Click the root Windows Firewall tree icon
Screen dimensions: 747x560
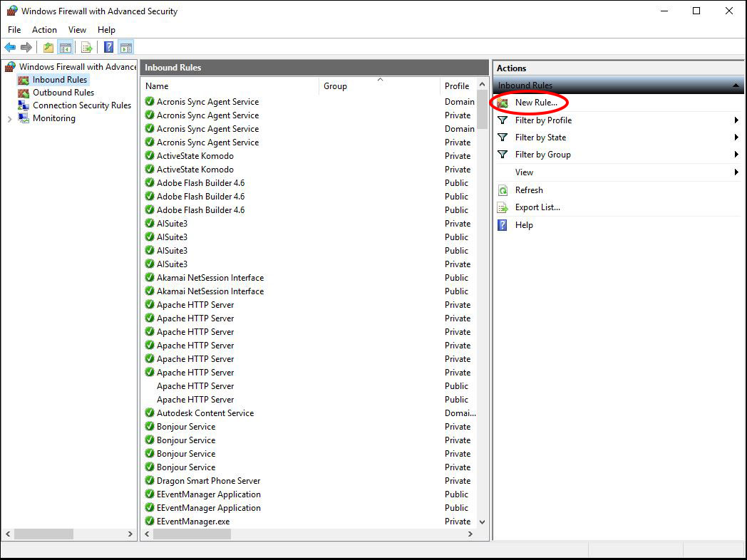(11, 67)
